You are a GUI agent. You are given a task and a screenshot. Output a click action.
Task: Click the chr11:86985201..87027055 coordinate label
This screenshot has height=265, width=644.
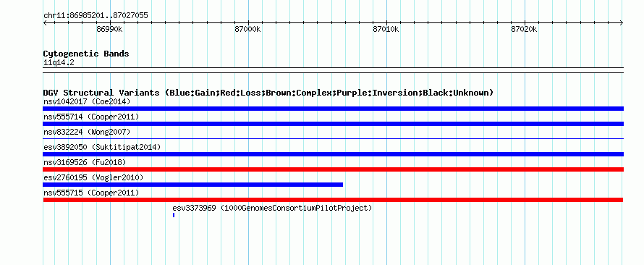[x=96, y=16]
